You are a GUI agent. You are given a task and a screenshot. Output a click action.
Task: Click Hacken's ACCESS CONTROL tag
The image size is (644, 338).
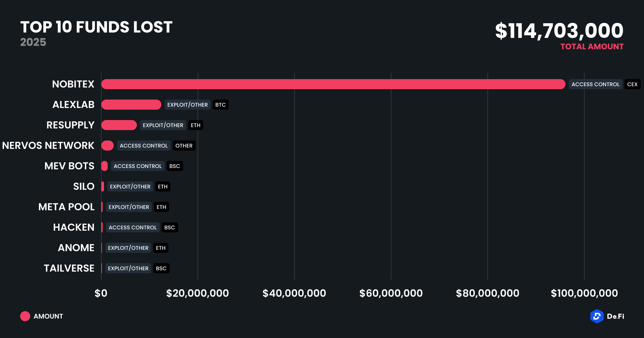pos(132,227)
